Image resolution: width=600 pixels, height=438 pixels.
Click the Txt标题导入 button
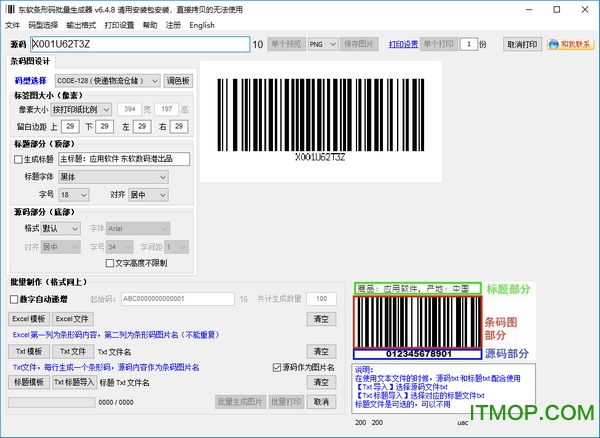pos(74,382)
